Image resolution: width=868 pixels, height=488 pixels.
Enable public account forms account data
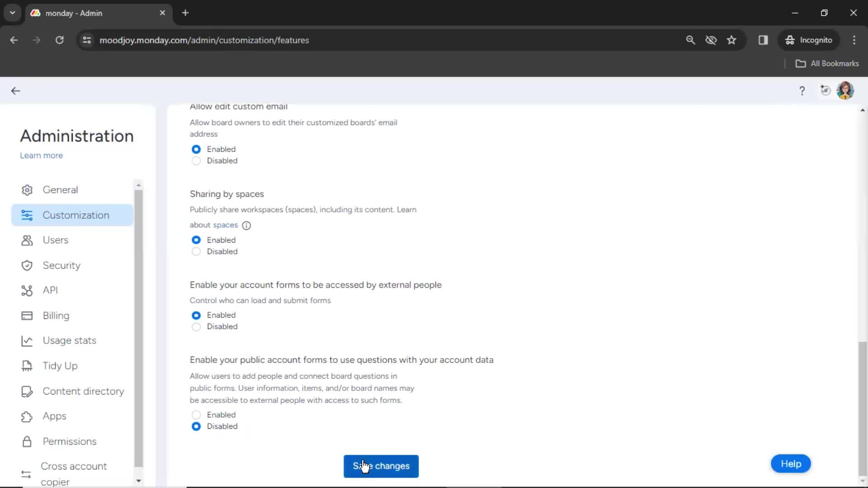[x=196, y=414]
